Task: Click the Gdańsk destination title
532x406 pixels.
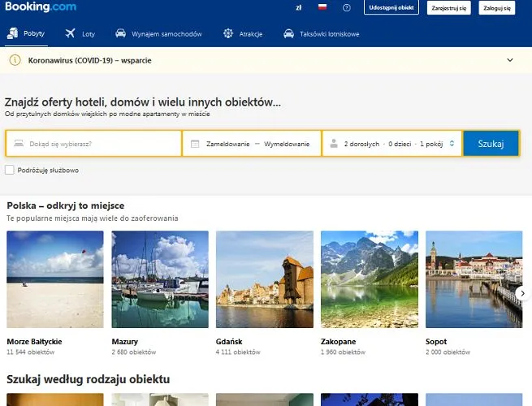Action: pyautogui.click(x=229, y=342)
